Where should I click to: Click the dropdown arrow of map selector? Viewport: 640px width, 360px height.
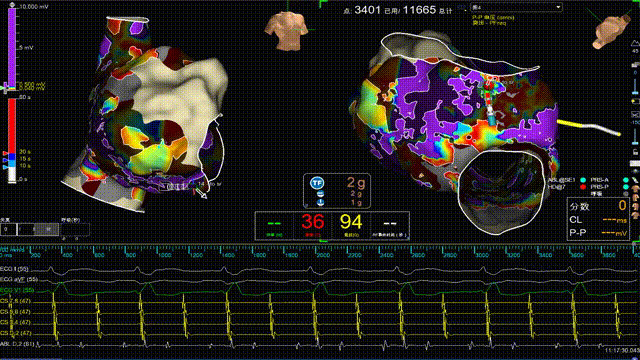[x=558, y=7]
